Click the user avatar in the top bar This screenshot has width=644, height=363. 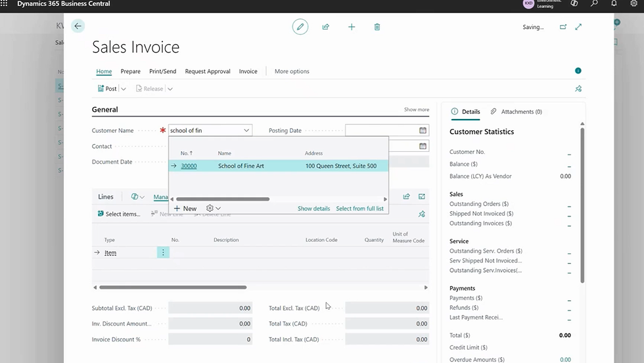click(528, 4)
